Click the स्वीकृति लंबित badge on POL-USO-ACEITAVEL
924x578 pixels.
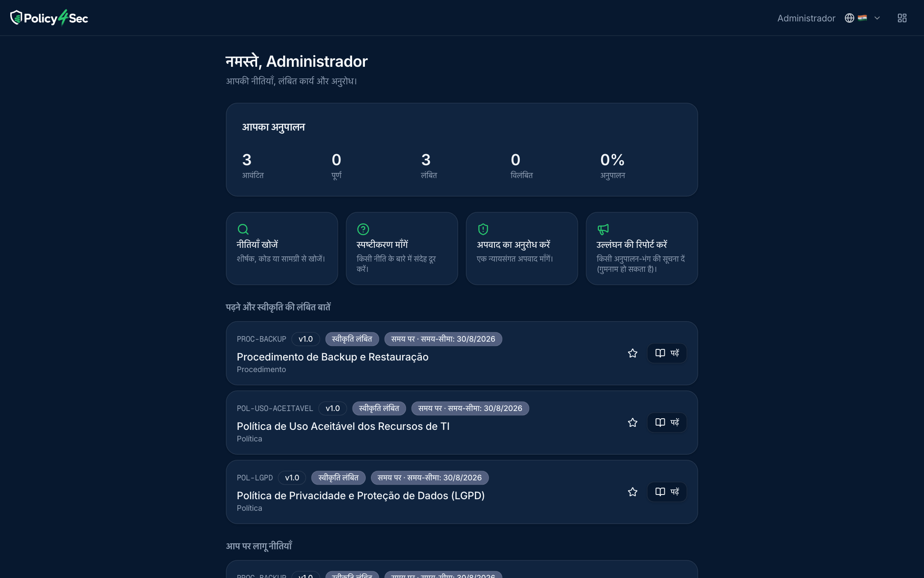[379, 408]
